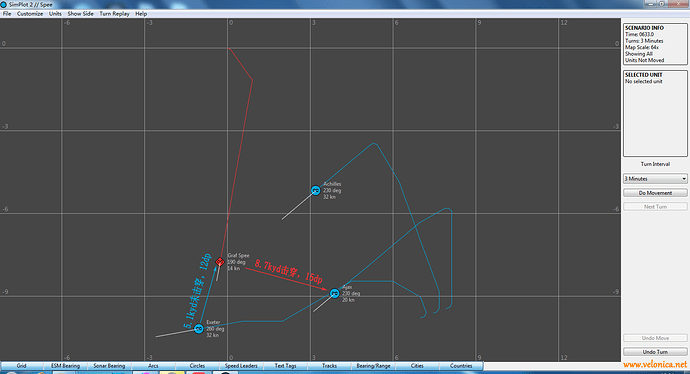This screenshot has height=374, width=690.
Task: Click the Do Movement button
Action: (655, 193)
